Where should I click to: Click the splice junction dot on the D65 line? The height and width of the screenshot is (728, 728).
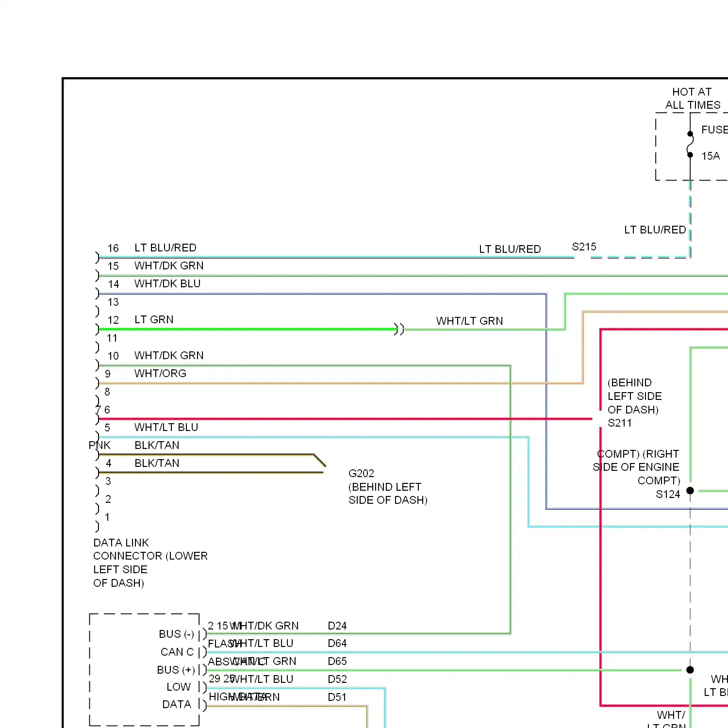click(x=690, y=670)
